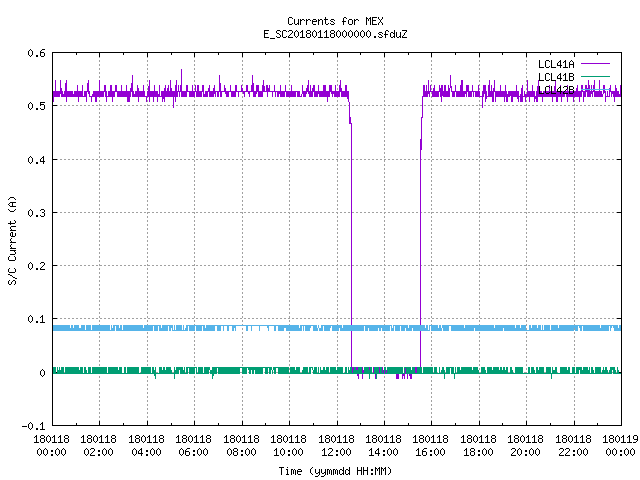Screen dimensions: 640x480
Task: Click the 0.5 y-axis tick label
Action: (x=36, y=106)
